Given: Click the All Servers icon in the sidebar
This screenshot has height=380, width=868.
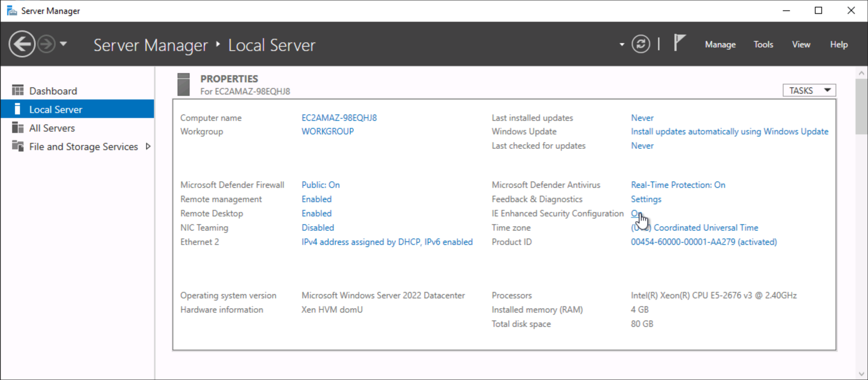Looking at the screenshot, I should (x=18, y=128).
